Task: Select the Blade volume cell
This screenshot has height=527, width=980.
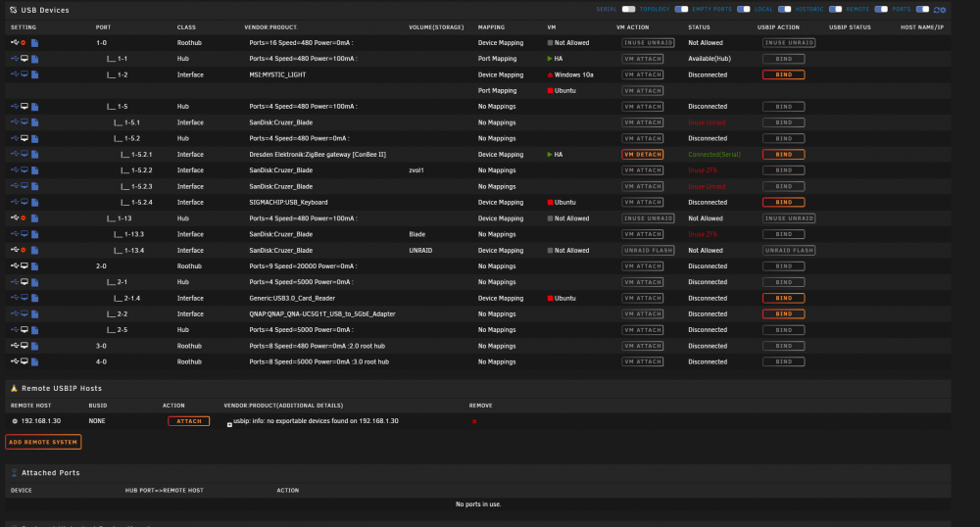Action: pyautogui.click(x=416, y=234)
